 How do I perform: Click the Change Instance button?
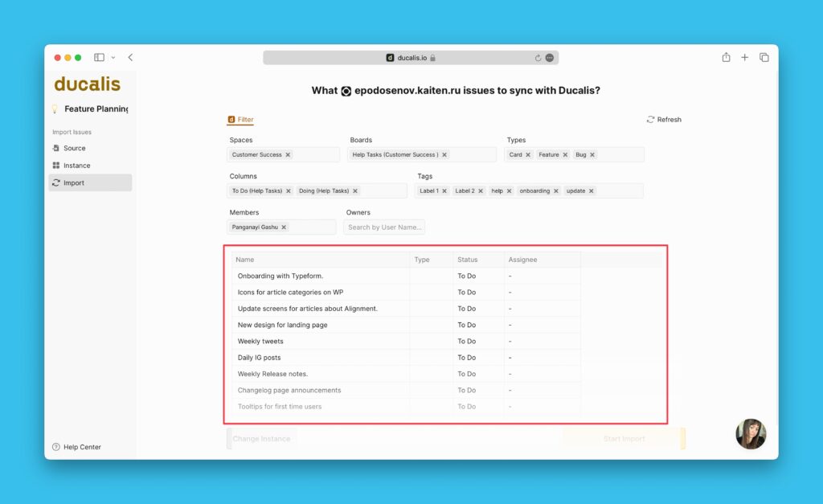coord(261,439)
